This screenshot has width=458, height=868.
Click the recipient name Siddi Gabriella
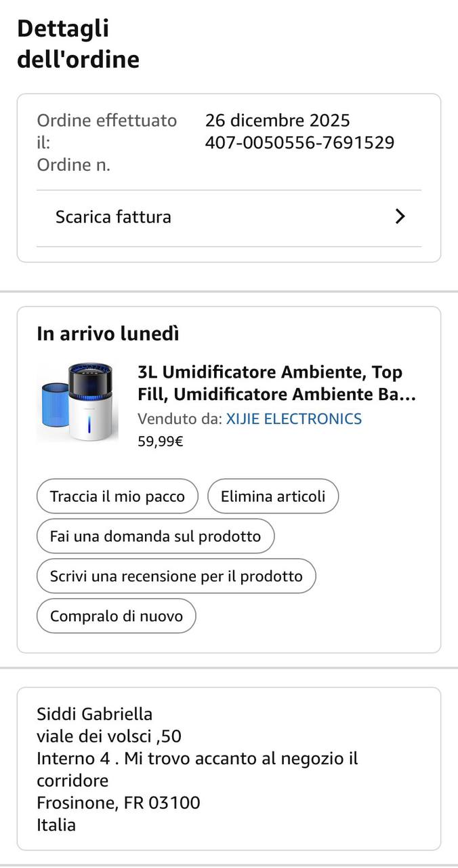point(95,714)
